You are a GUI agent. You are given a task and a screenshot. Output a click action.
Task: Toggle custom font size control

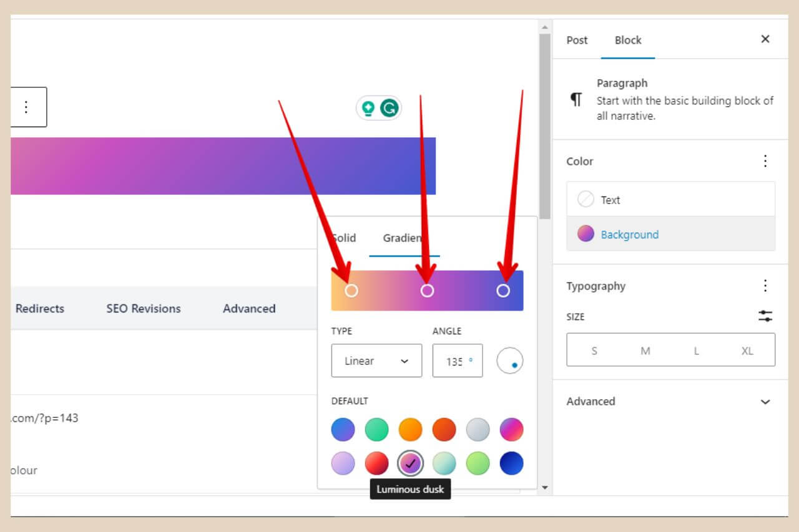click(765, 316)
